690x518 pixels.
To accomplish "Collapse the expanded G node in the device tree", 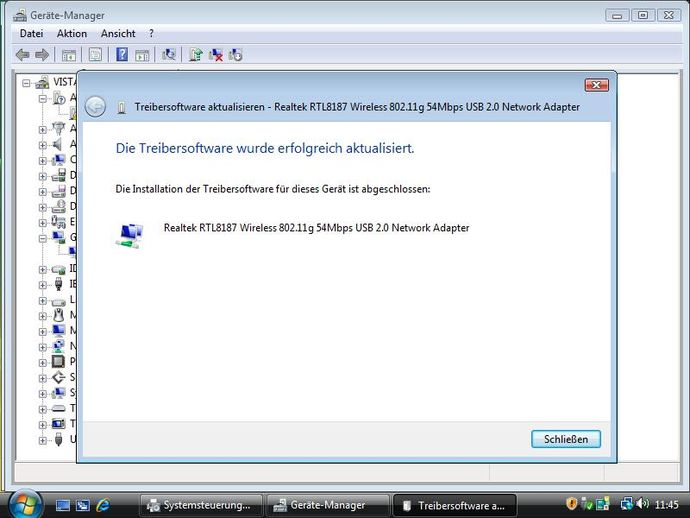I will pos(43,239).
